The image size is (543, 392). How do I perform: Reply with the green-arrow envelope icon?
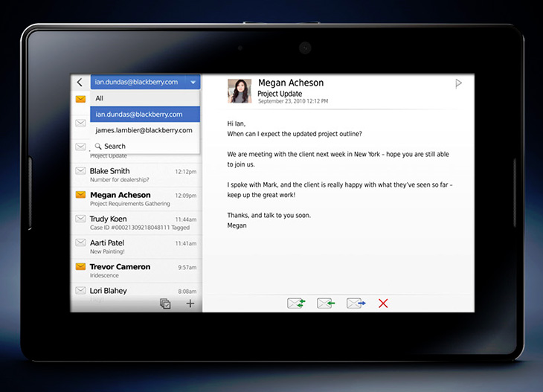pyautogui.click(x=326, y=303)
